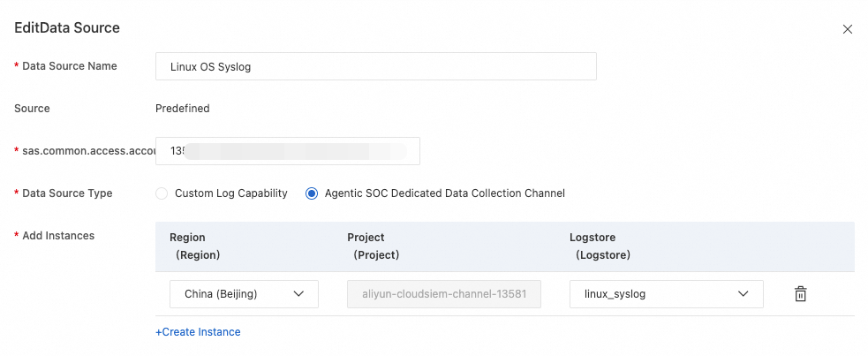
Task: Click the Source label
Action: pyautogui.click(x=32, y=109)
